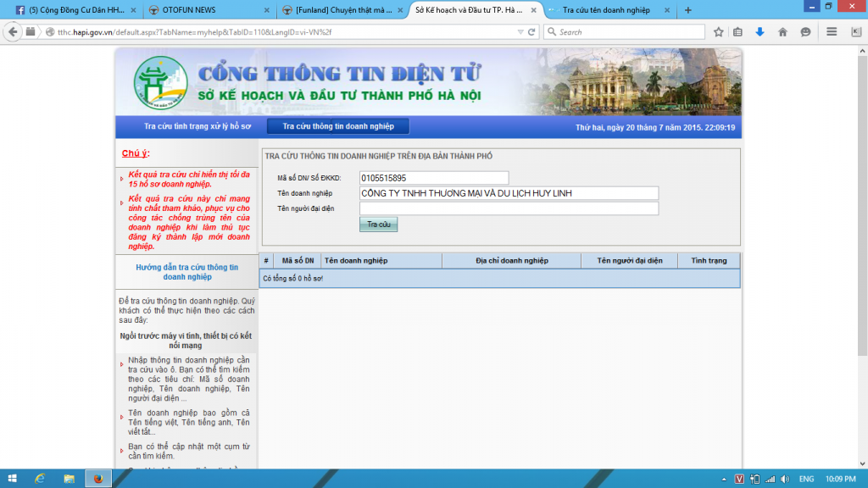Focus the Tên doanh nghiệp input field
Viewport: 868px width, 488px height.
point(509,193)
